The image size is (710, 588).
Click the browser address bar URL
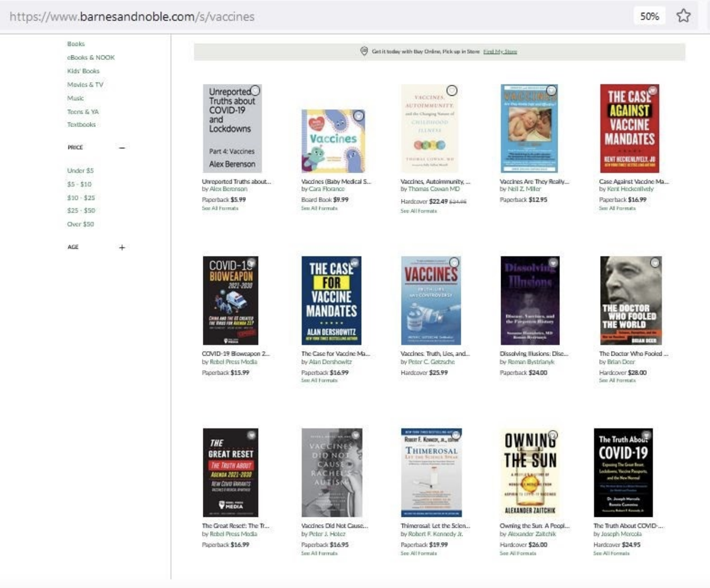[132, 16]
